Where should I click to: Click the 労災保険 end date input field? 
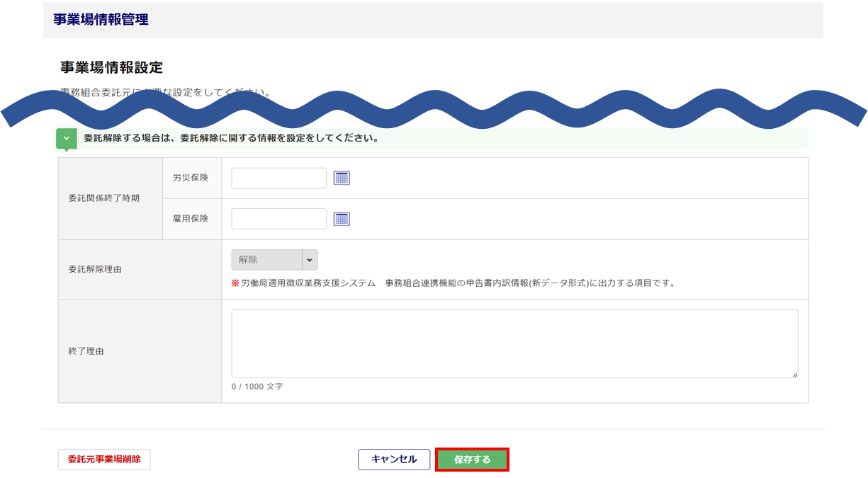tap(279, 178)
